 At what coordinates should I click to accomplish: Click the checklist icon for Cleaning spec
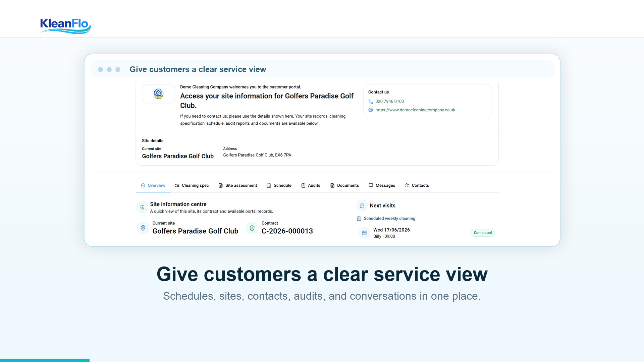(x=177, y=185)
